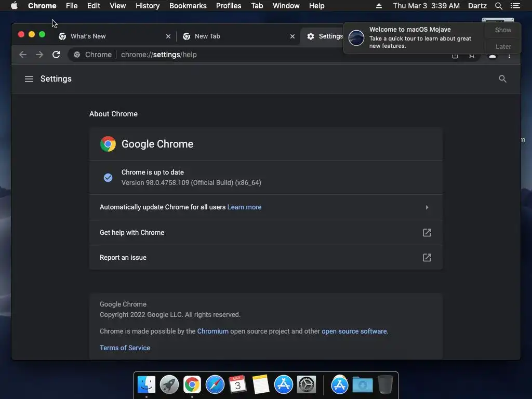Open the Chrome application menu

click(42, 6)
